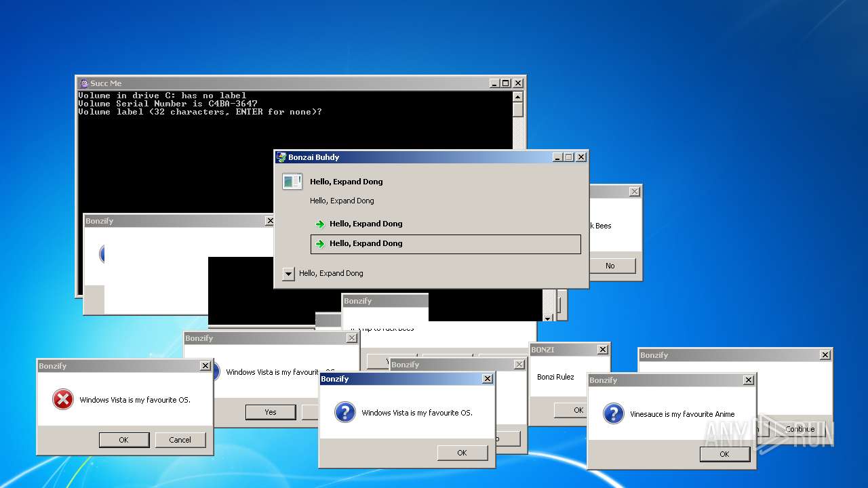Maximize the Succ Me console window
Image resolution: width=868 pixels, height=488 pixels.
pos(505,83)
